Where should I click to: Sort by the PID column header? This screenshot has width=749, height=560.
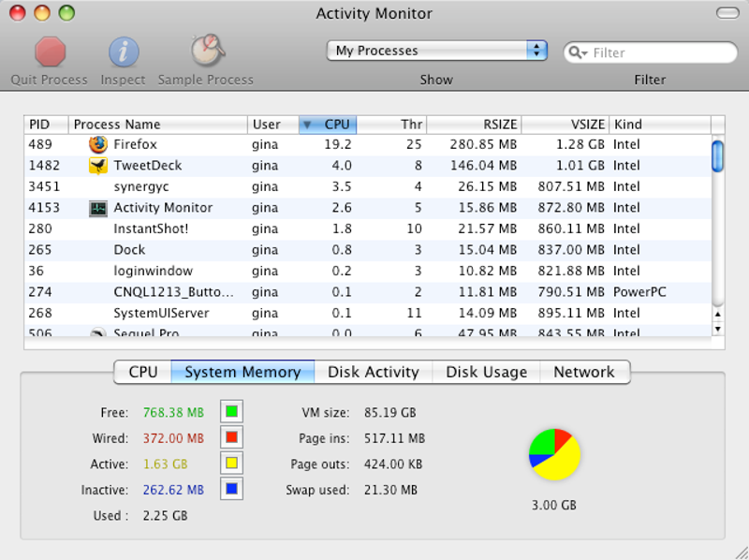point(46,125)
